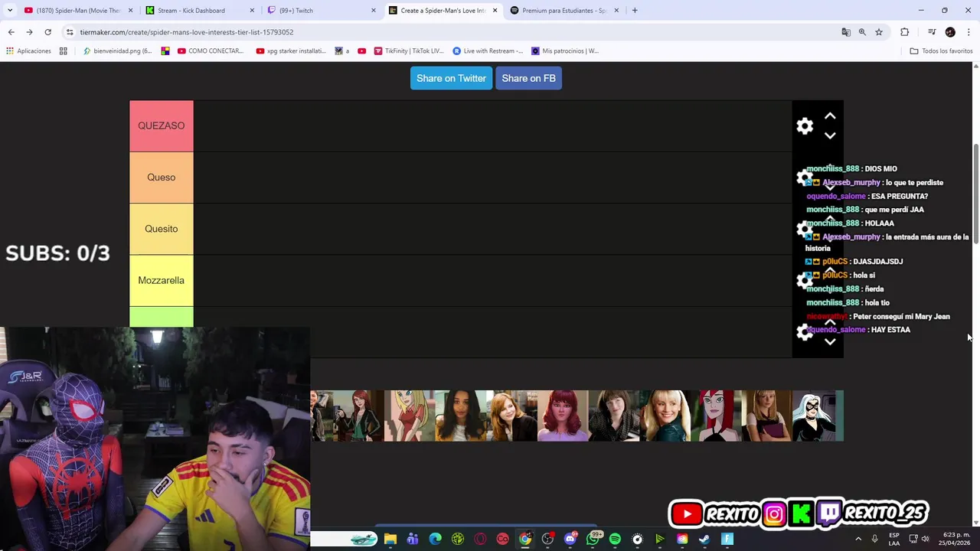Open Mis patrocinios bookmark

[x=565, y=51]
